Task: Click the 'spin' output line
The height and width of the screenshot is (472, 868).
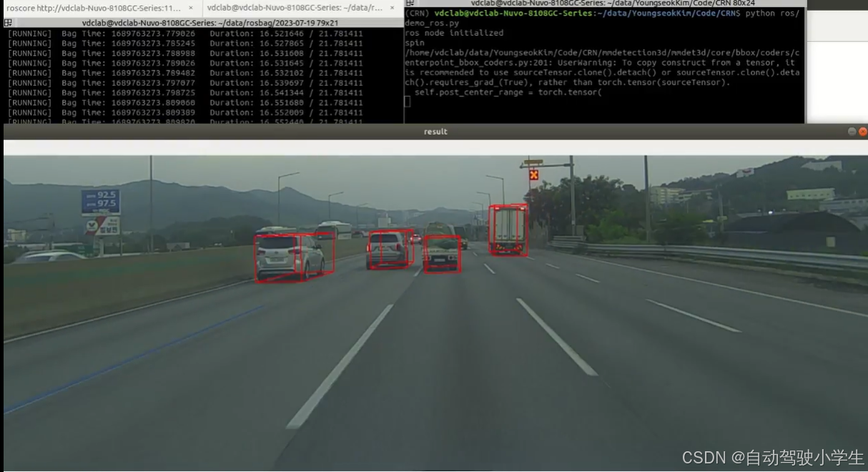Action: [414, 43]
